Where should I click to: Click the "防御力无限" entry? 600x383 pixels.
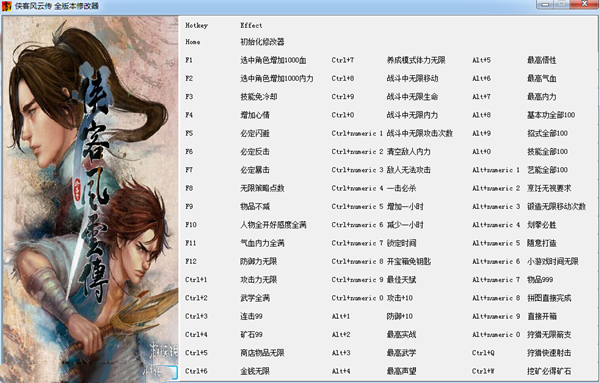[x=259, y=261]
